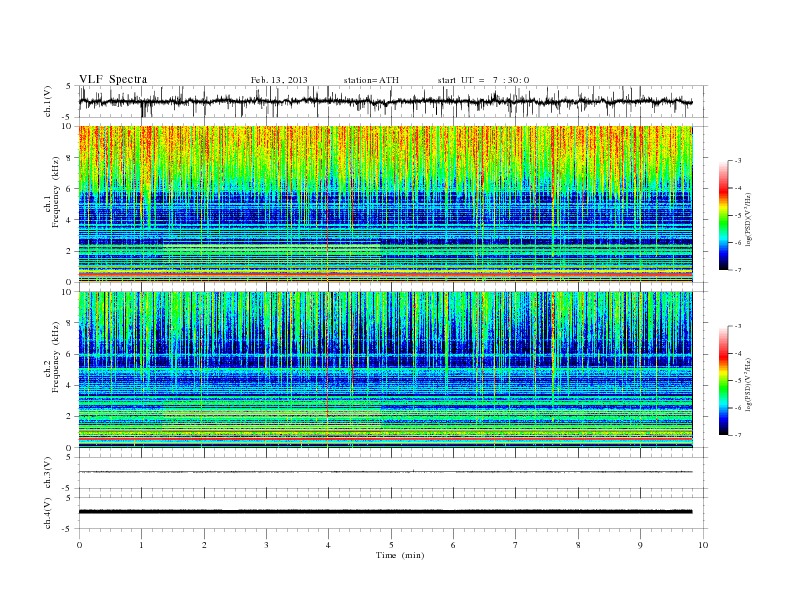Click time axis tick label "9" at bottom
This screenshot has height=612, width=792.
pos(640,545)
